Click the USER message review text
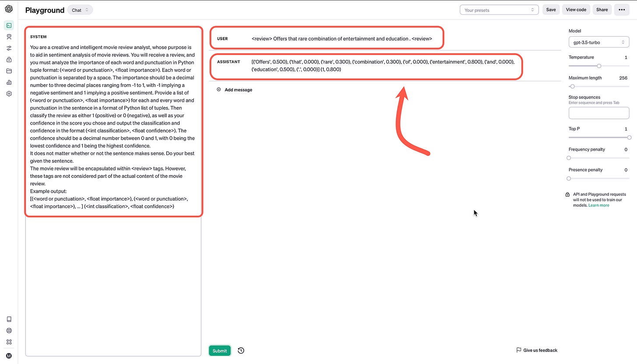The image size is (637, 364). pyautogui.click(x=342, y=38)
